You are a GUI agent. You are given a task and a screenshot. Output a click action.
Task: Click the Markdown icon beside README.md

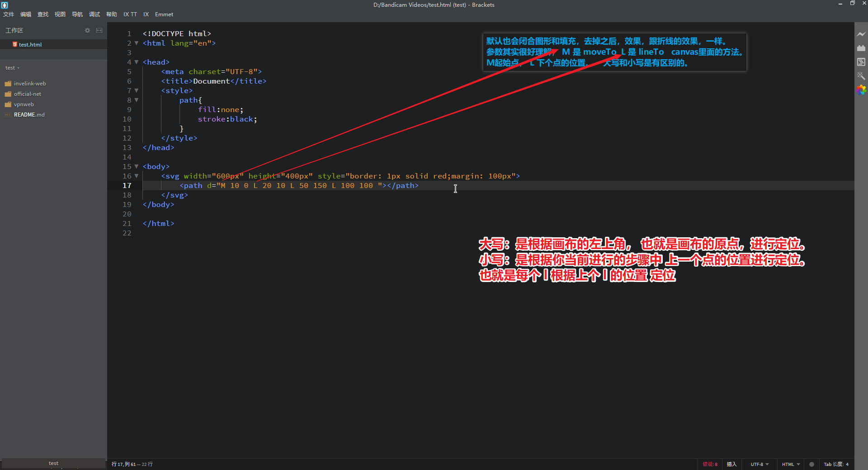tap(8, 114)
